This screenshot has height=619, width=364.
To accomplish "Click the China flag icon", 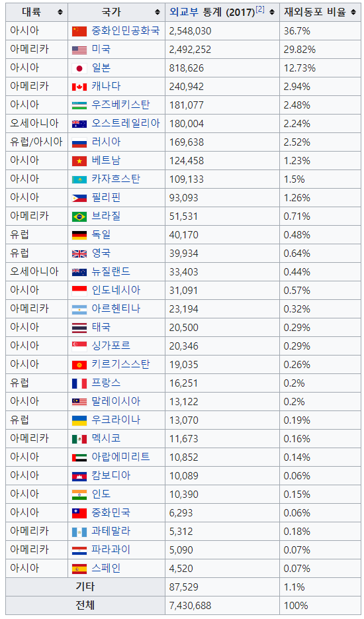I will click(x=79, y=31).
